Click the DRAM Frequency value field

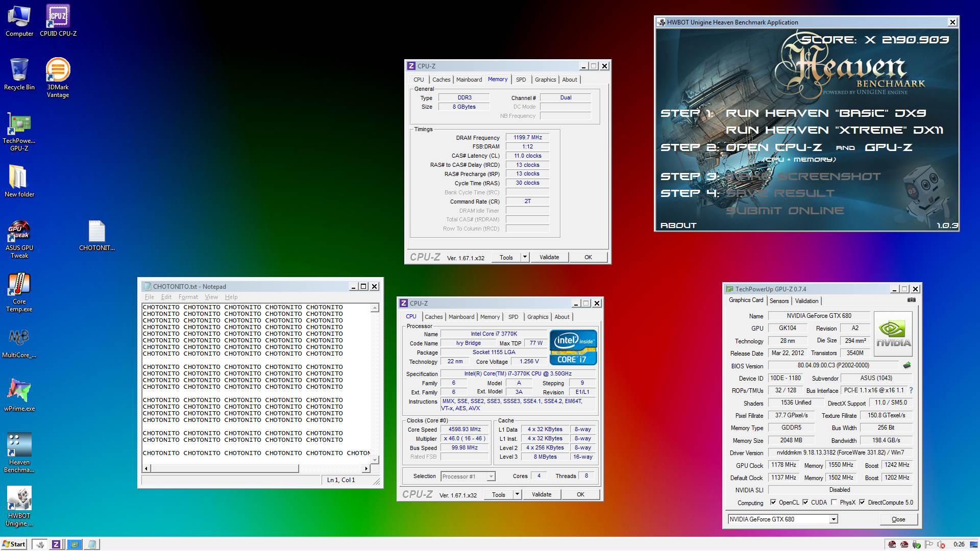click(x=527, y=137)
